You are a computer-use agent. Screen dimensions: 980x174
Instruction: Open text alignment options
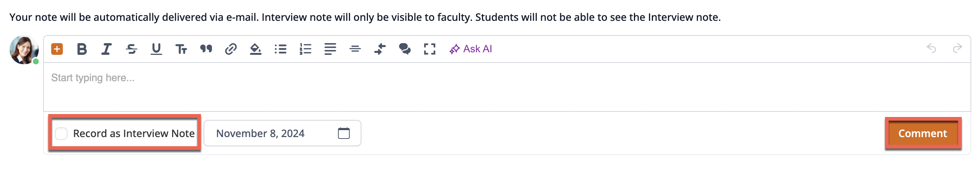point(330,49)
